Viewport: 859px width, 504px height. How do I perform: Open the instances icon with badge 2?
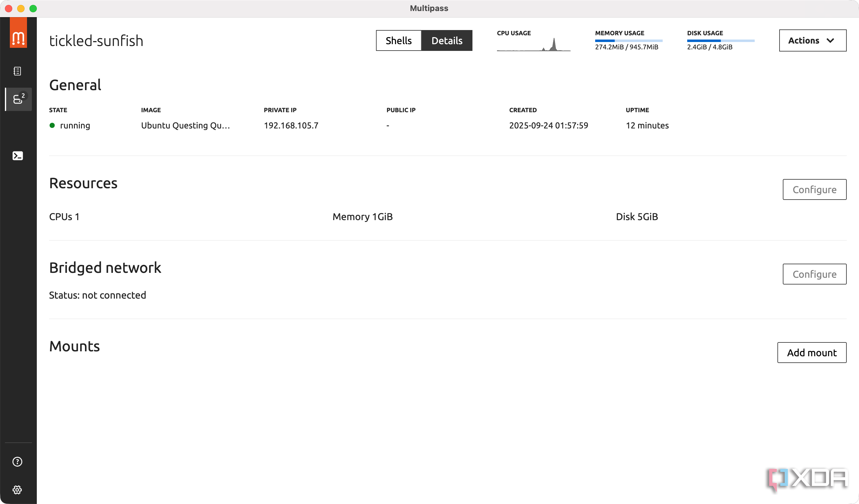18,99
